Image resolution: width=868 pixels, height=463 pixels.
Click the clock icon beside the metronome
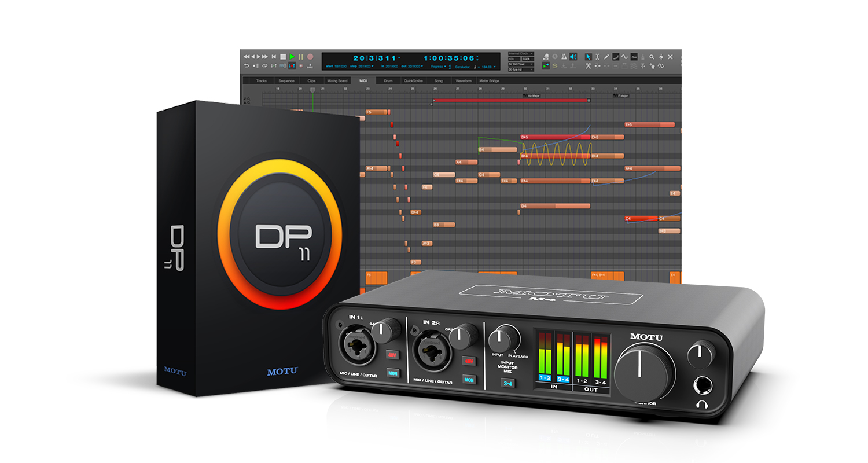pos(555,57)
